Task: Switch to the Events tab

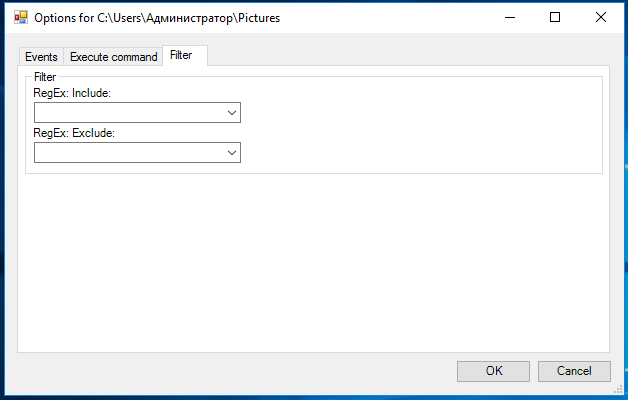Action: point(41,57)
